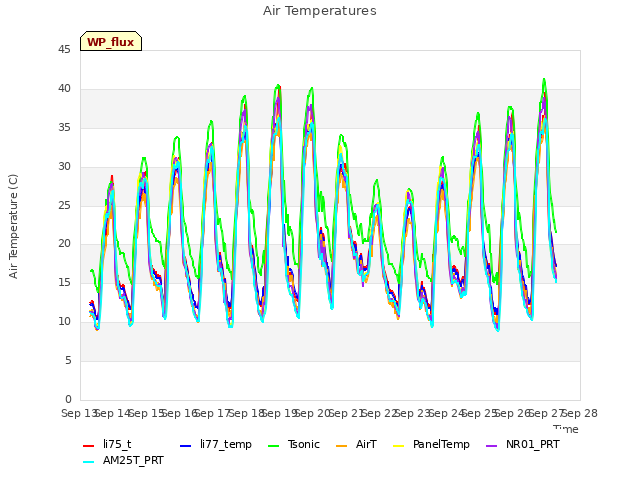Click the 45 y-axis tick label

point(64,50)
